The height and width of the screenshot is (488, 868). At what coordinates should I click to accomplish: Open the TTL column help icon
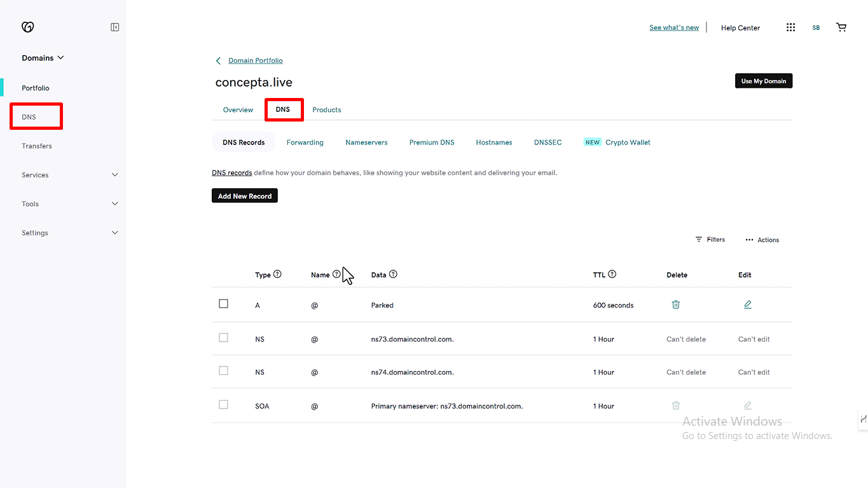tap(612, 274)
